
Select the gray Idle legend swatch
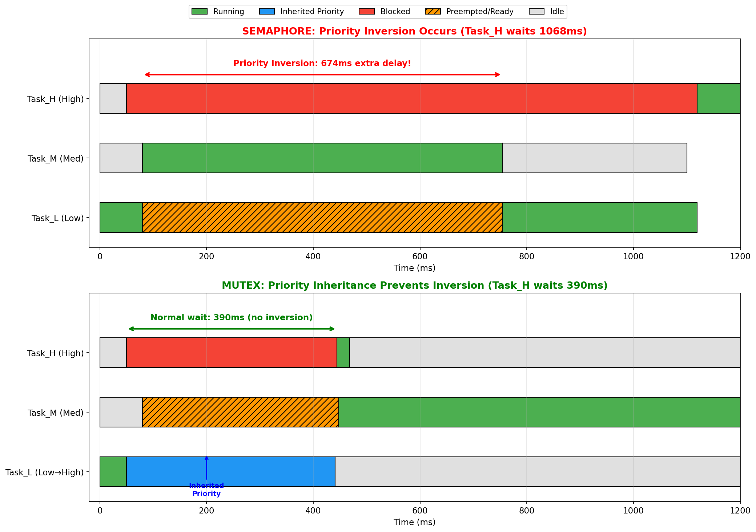(536, 11)
